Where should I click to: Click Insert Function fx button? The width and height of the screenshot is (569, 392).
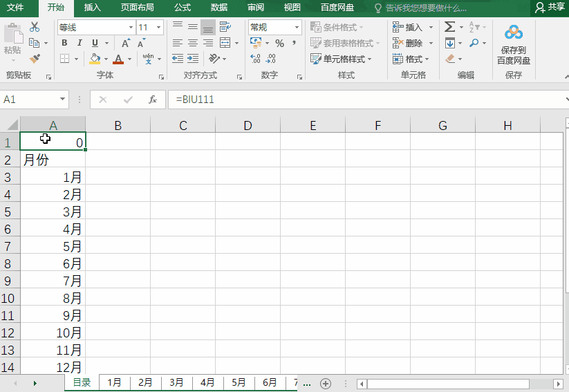pos(153,100)
